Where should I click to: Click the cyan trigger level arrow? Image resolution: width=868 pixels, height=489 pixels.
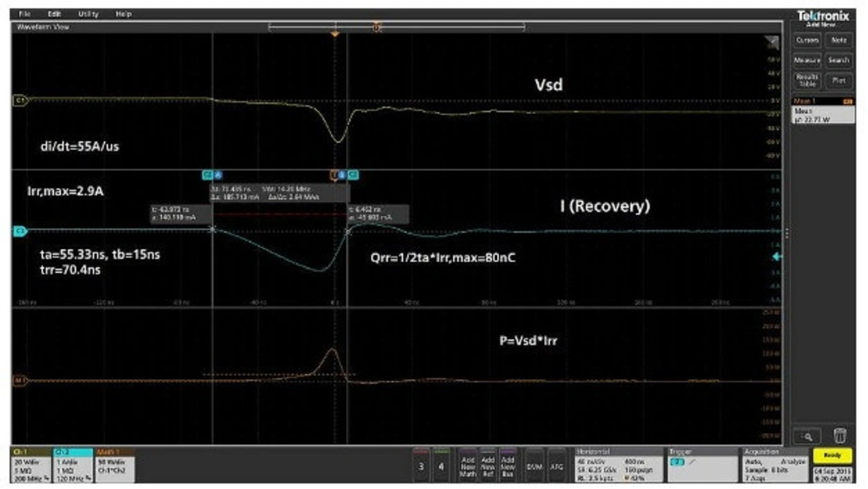coord(777,257)
